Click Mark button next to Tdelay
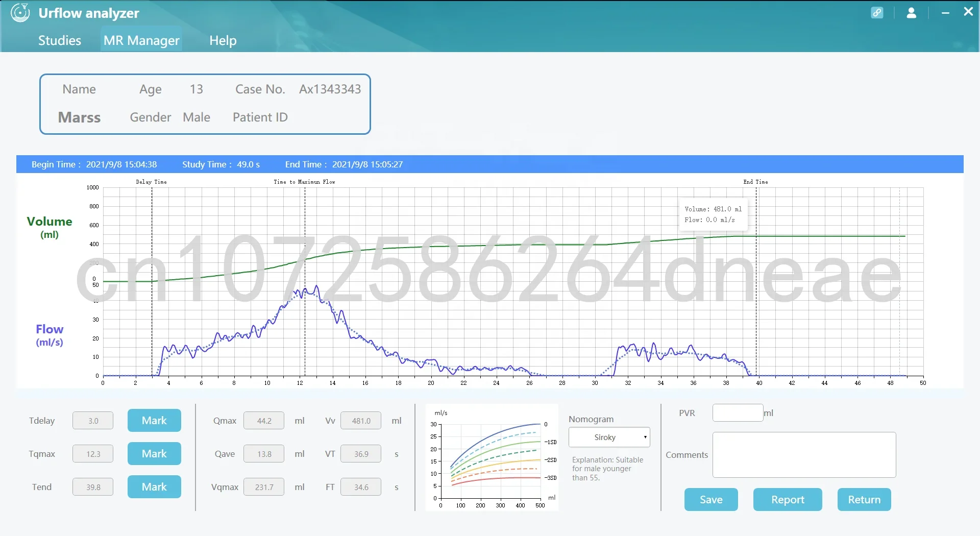Image resolution: width=980 pixels, height=536 pixels. coord(154,421)
